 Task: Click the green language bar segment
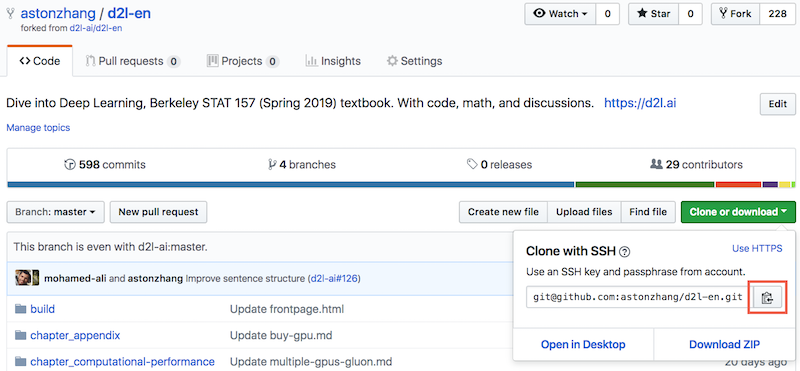pyautogui.click(x=645, y=185)
